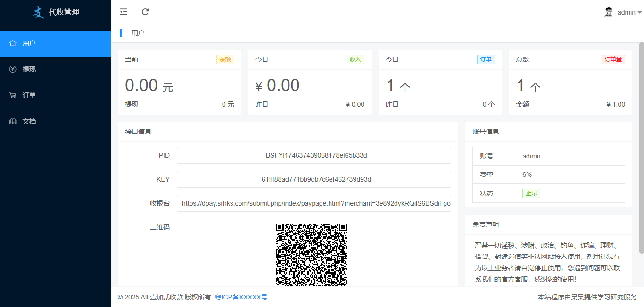Click the sidebar collapse icon

(124, 12)
